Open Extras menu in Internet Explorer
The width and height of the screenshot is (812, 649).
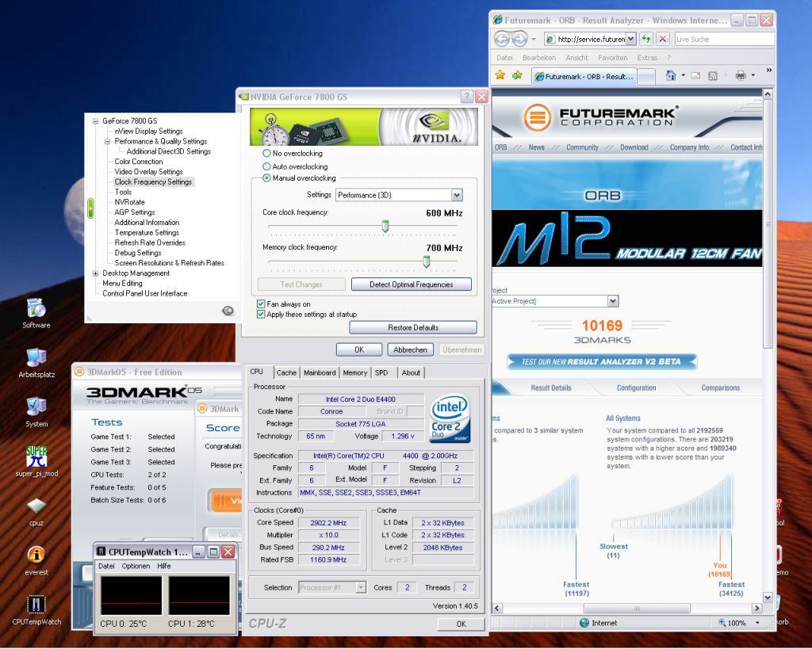point(647,58)
